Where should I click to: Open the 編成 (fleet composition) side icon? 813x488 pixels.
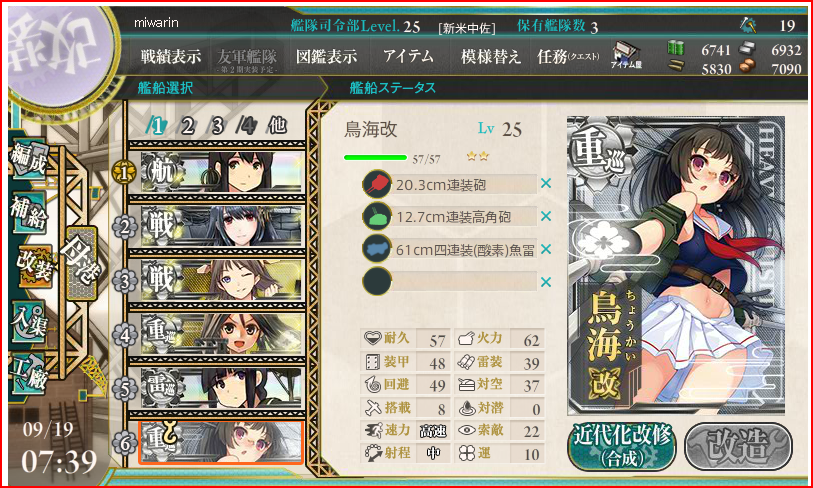[x=29, y=161]
